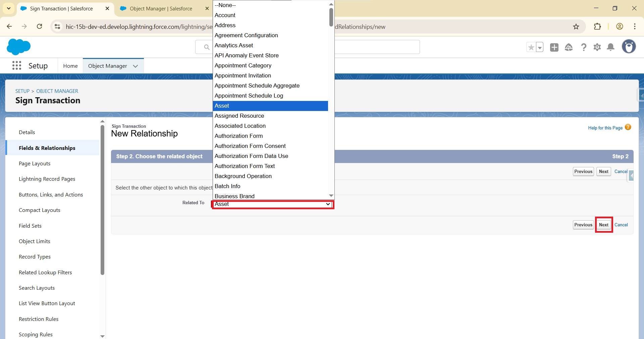Open the App Launcher grid icon
Screen dimensions: 644x339
17,65
